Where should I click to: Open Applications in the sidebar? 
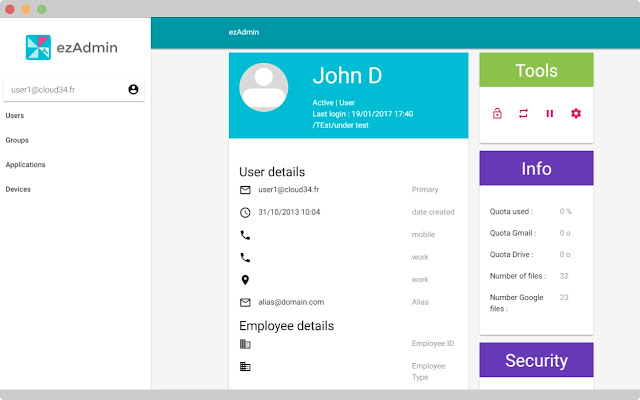pos(25,164)
